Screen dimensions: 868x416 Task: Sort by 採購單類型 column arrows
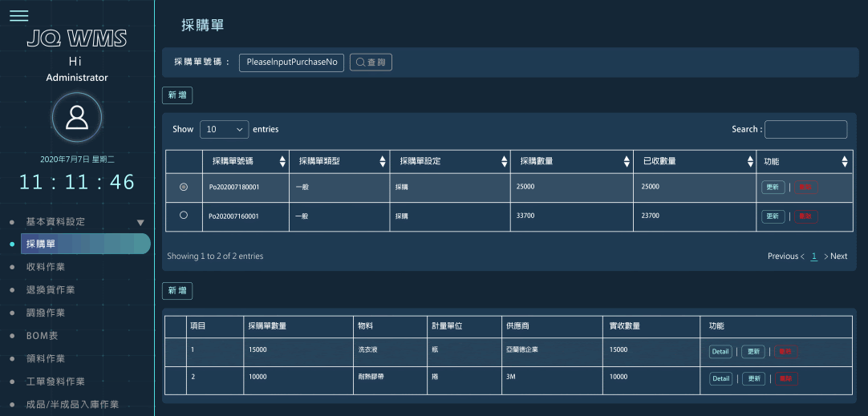tap(383, 162)
